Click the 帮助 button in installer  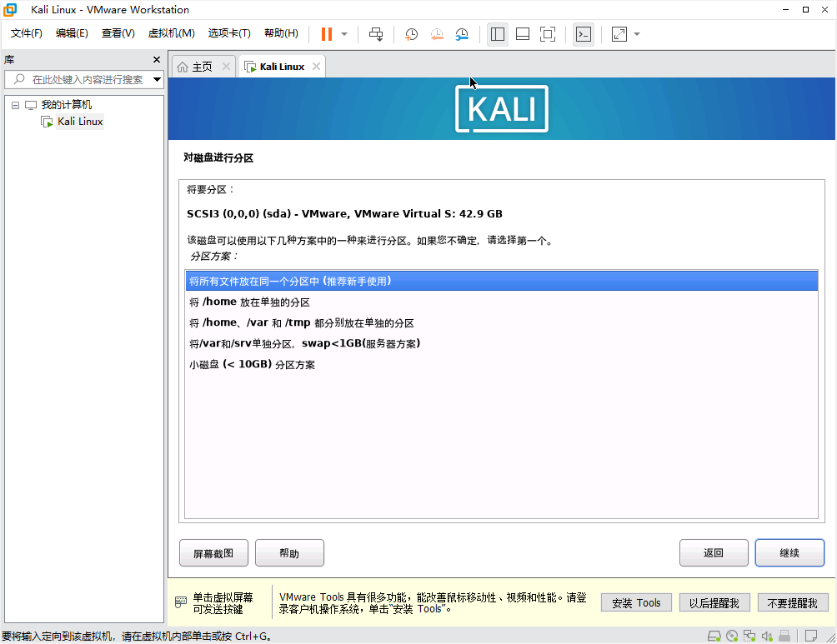289,552
